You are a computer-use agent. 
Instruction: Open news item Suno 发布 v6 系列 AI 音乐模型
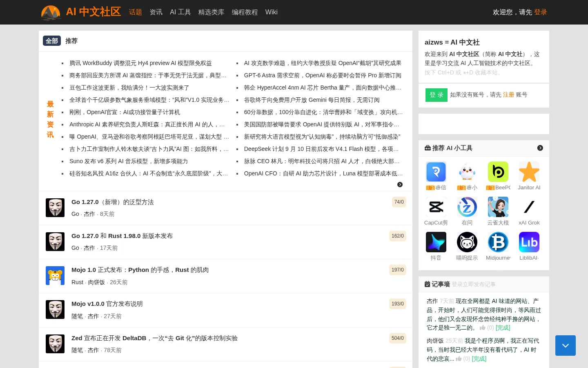click(129, 161)
